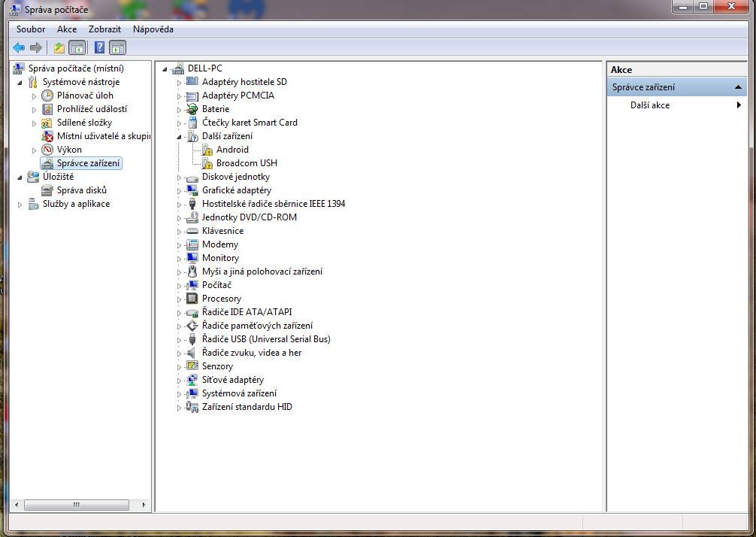Image resolution: width=756 pixels, height=537 pixels.
Task: Click the Monitory display icon
Action: (x=192, y=258)
